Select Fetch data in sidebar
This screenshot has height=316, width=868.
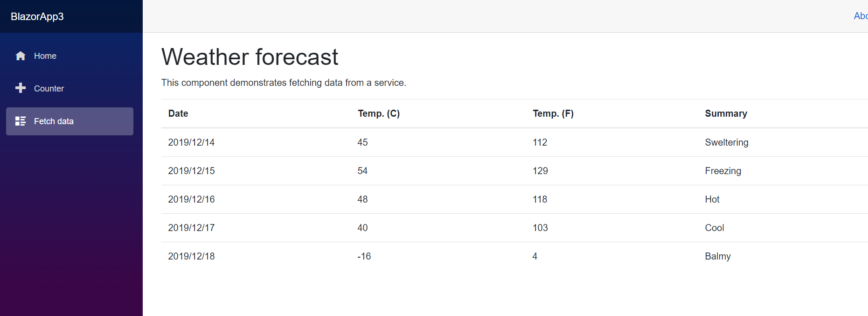[54, 121]
